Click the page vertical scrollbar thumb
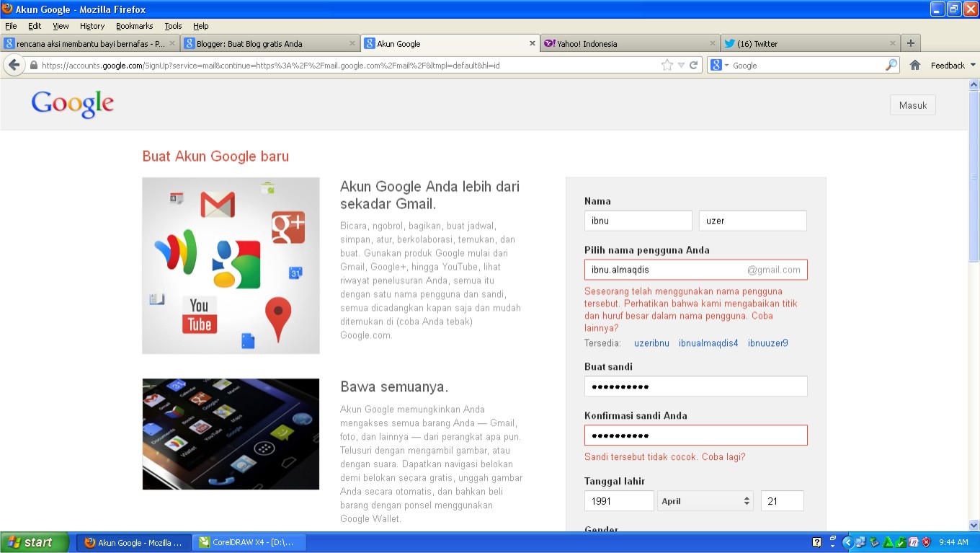Screen dimensions: 980x553 click(974, 177)
